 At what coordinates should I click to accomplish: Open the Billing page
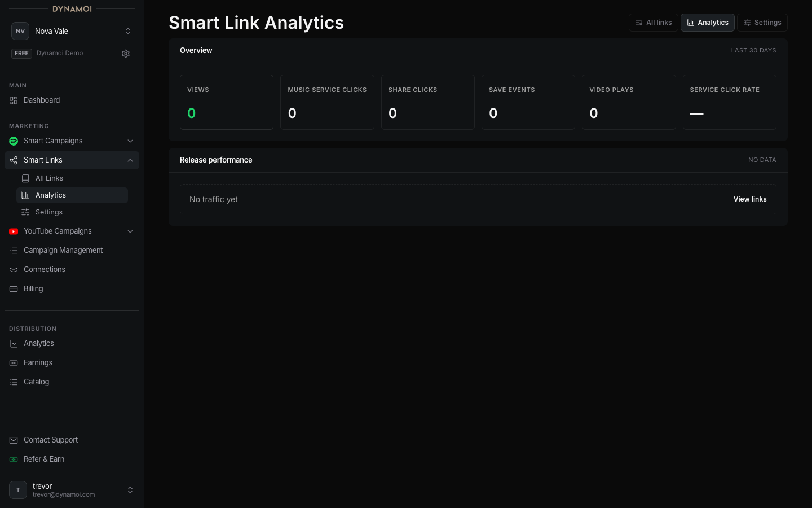point(72,289)
